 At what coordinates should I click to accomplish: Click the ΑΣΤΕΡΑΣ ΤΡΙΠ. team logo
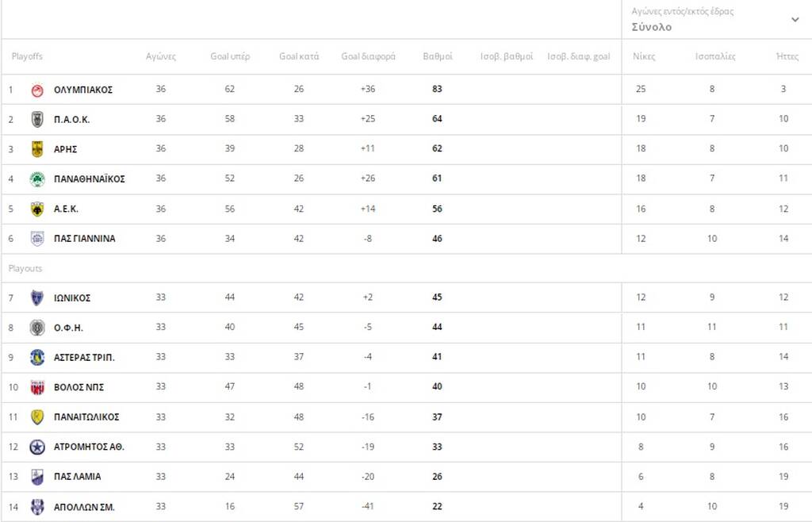[x=37, y=357]
